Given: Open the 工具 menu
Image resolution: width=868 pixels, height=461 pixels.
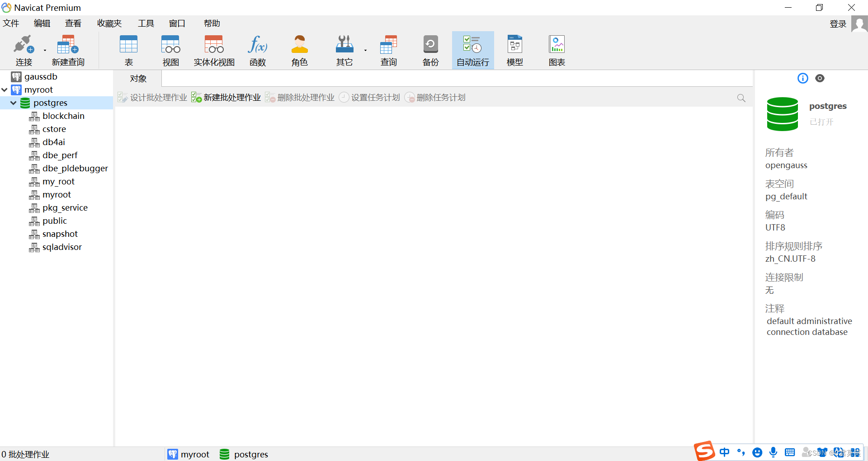Looking at the screenshot, I should pyautogui.click(x=146, y=23).
